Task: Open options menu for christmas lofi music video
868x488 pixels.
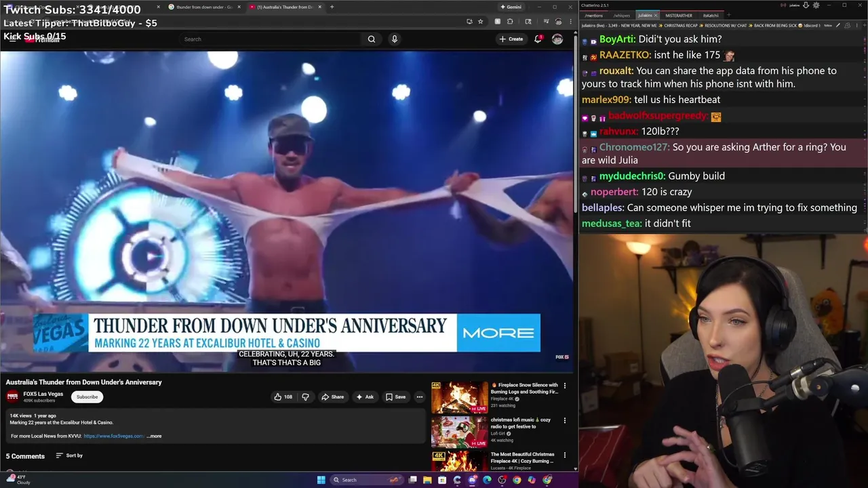Action: pyautogui.click(x=565, y=420)
